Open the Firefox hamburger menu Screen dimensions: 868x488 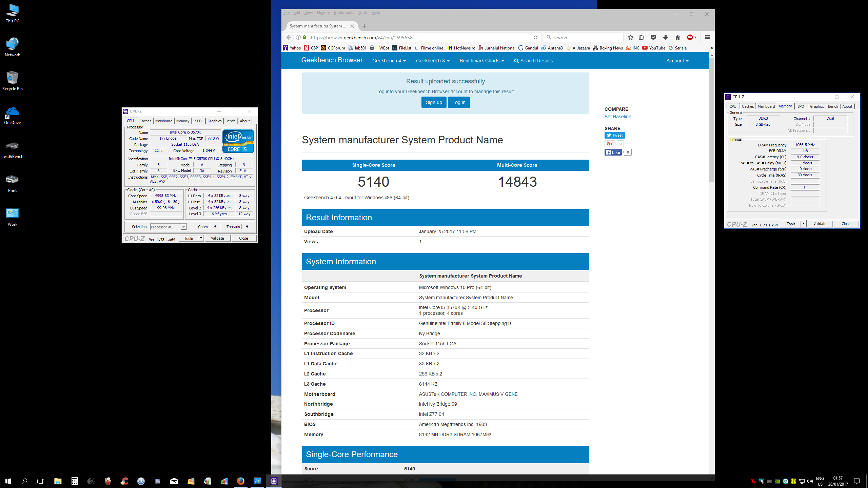pos(708,37)
